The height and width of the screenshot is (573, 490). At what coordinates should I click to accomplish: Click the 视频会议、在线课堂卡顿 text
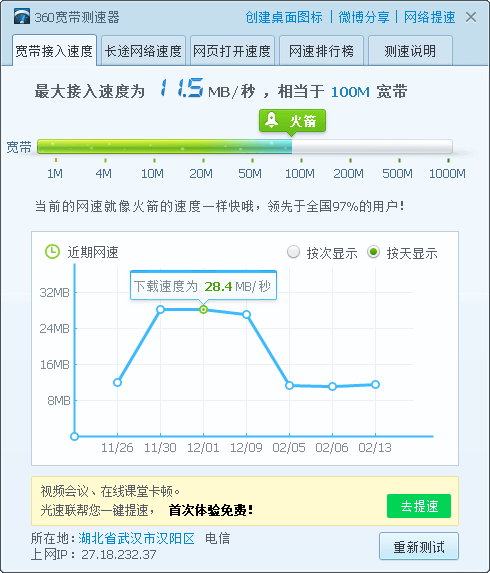point(110,492)
